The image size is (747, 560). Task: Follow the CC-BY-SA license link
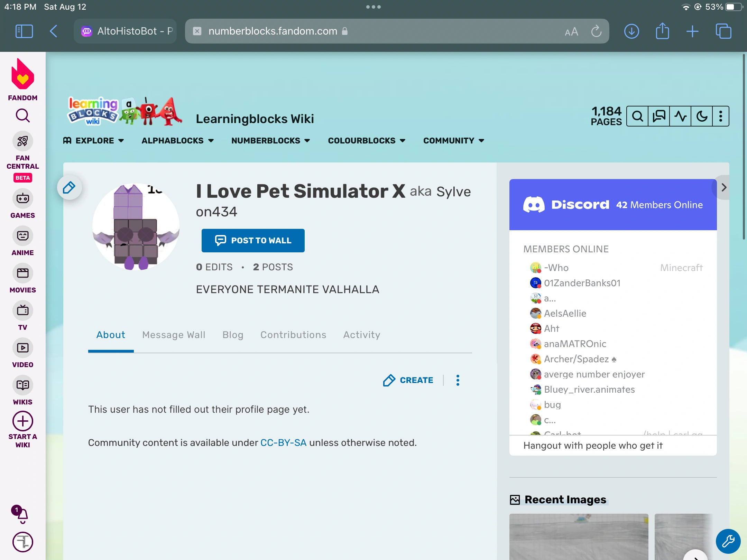point(283,442)
